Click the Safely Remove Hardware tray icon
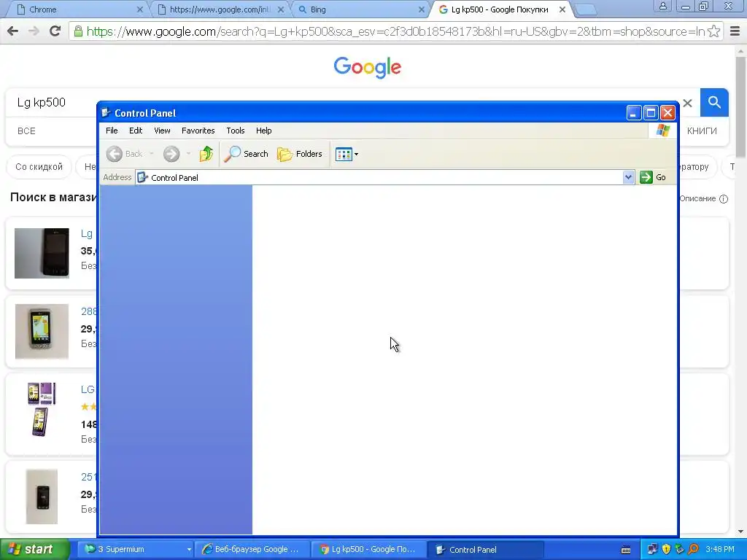This screenshot has height=560, width=747. [679, 550]
